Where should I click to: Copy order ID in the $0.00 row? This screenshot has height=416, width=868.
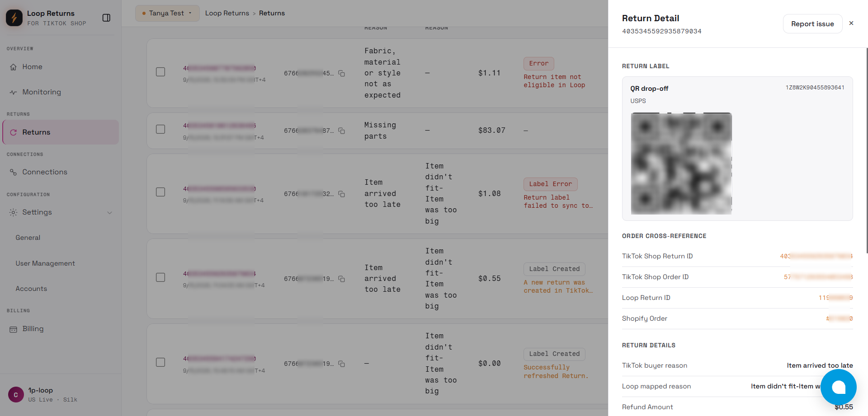point(342,364)
